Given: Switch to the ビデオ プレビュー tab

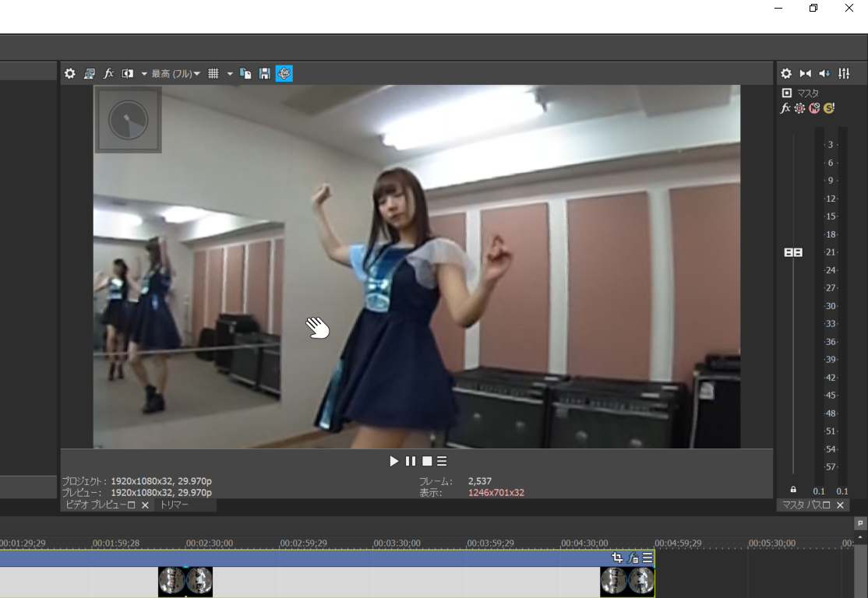Looking at the screenshot, I should coord(96,505).
